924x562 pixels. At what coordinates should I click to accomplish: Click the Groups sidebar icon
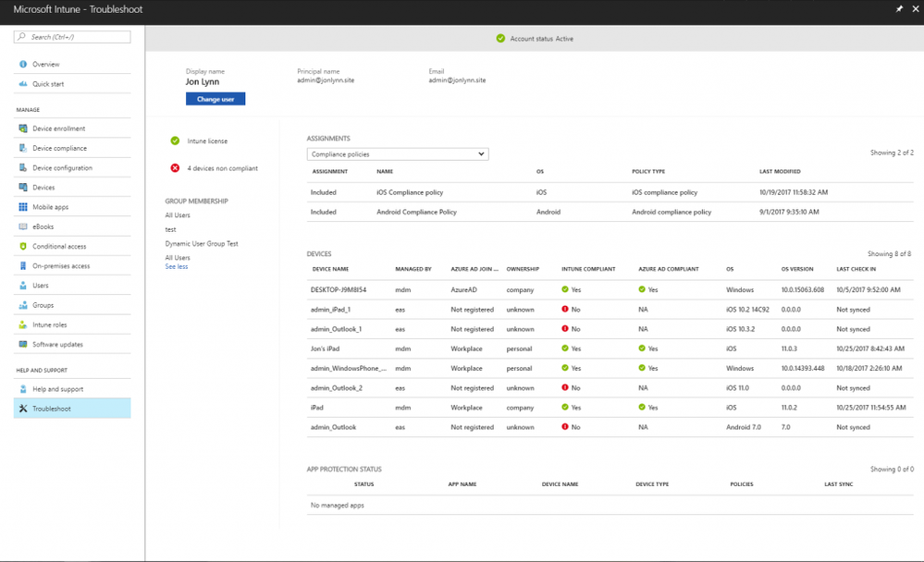(x=24, y=305)
